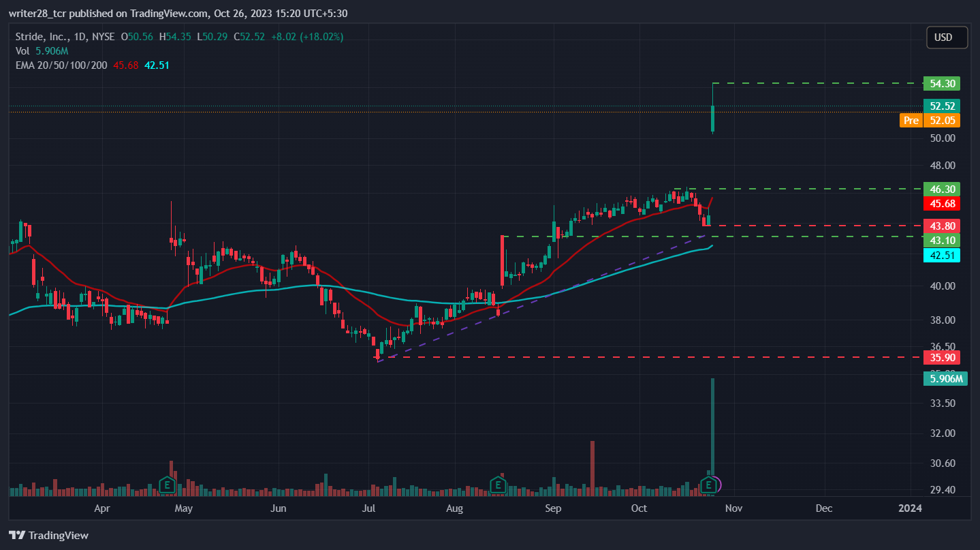Click the red 43.80 price label
The image size is (980, 550).
pyautogui.click(x=941, y=226)
